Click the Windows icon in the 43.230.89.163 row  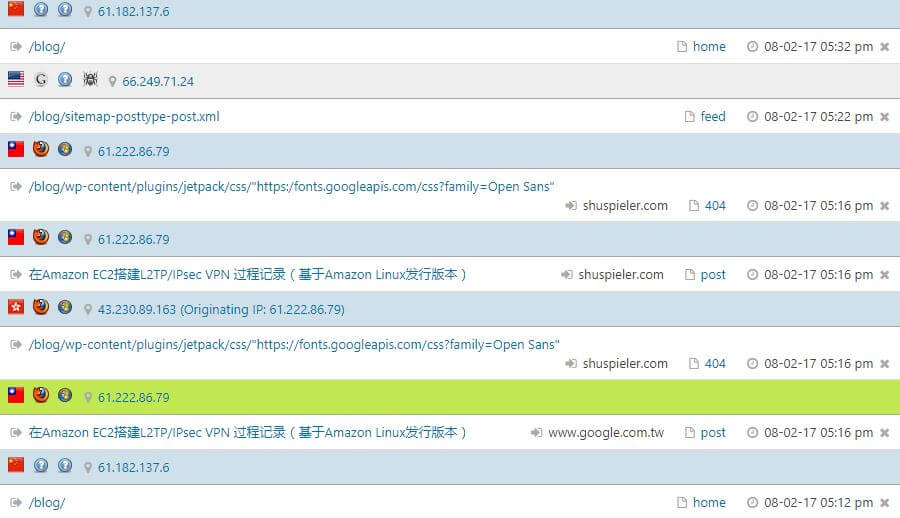[65, 308]
